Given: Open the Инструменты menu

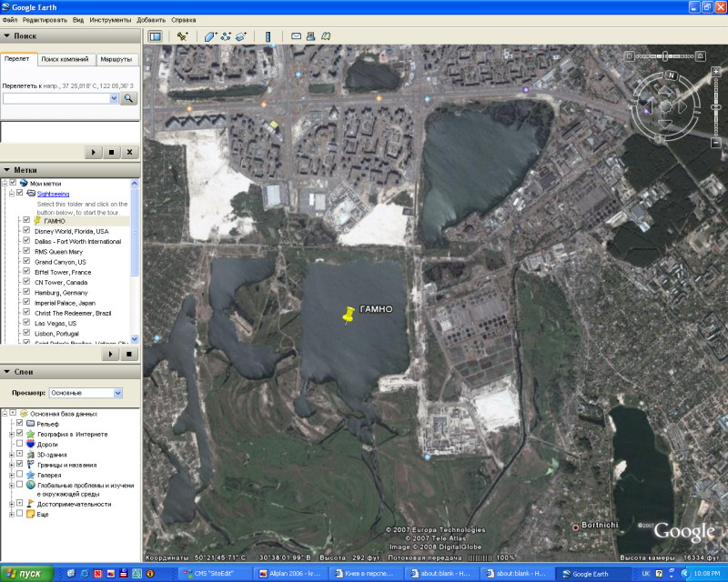Looking at the screenshot, I should click(110, 20).
